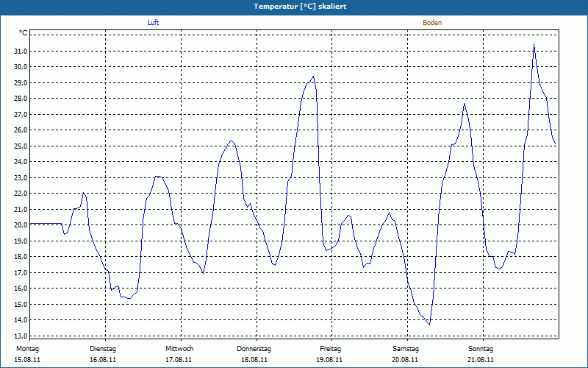
Task: Click the Samstag day label
Action: point(406,349)
